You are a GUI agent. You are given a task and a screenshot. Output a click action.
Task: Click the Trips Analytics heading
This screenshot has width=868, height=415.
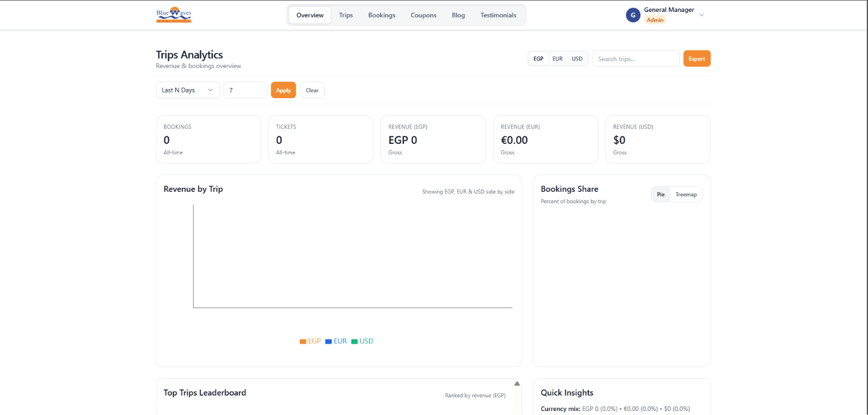(189, 55)
